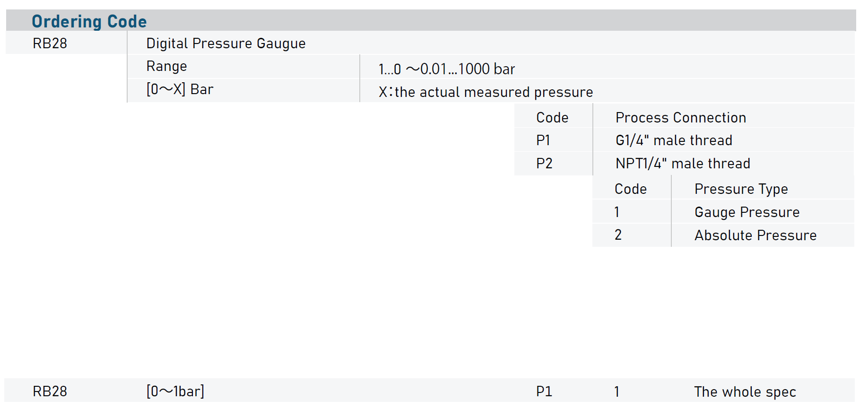This screenshot has width=868, height=409.
Task: Select the 1...0 ~0.01...1000 bar range value
Action: pos(446,69)
